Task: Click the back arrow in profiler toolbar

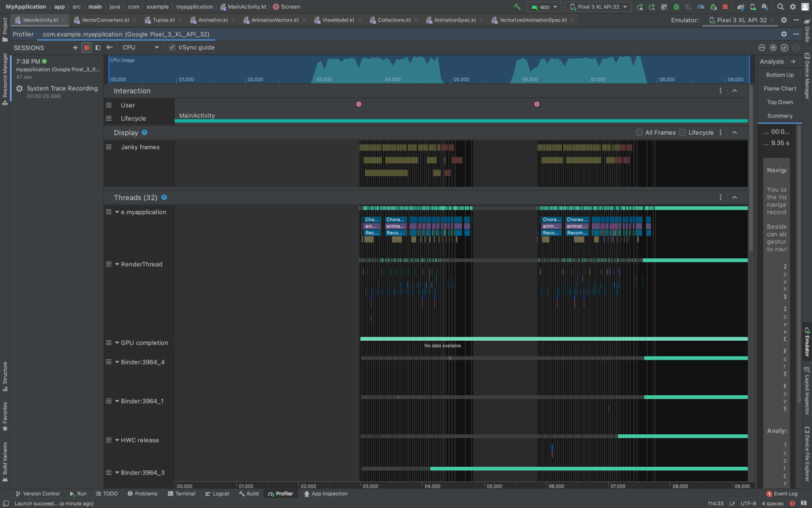Action: coord(110,48)
